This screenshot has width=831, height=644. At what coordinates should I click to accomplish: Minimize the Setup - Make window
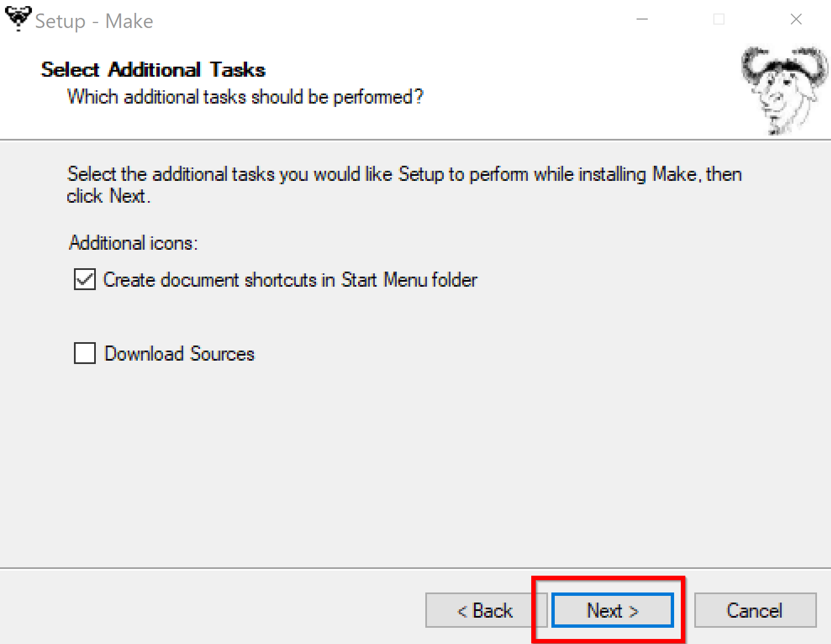click(642, 20)
